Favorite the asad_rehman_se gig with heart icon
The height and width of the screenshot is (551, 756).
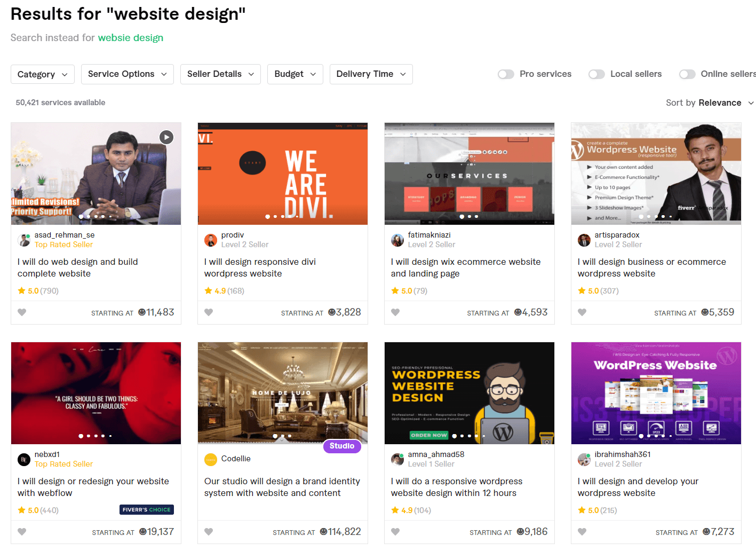[x=22, y=312]
